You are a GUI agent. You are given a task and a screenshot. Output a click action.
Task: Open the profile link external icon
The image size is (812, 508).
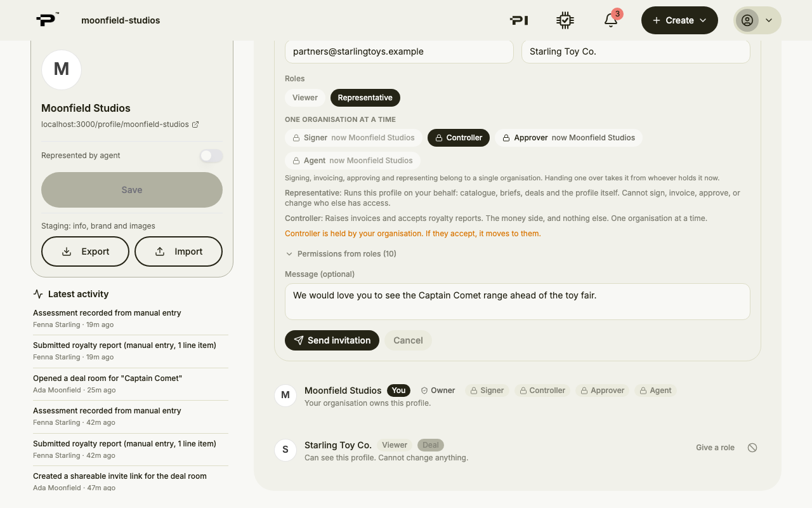point(195,124)
